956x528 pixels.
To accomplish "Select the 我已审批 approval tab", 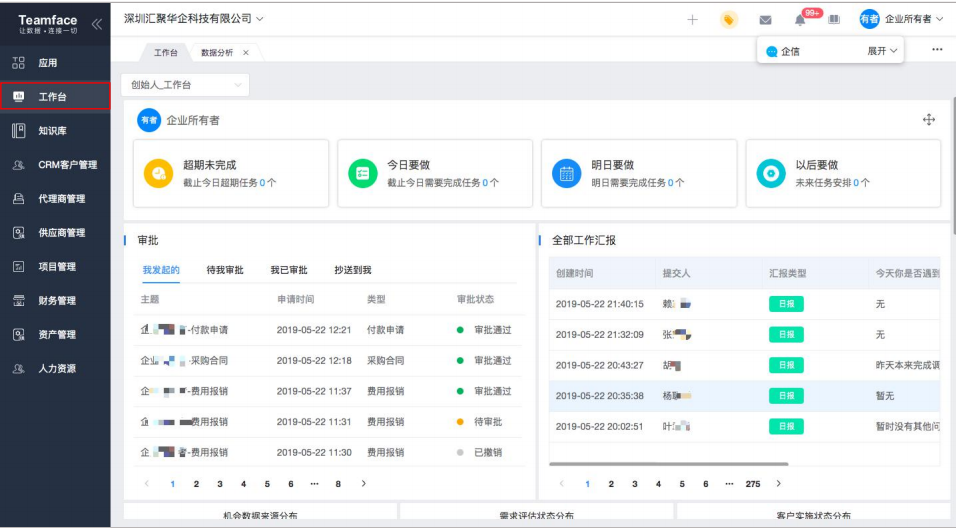I will [289, 270].
